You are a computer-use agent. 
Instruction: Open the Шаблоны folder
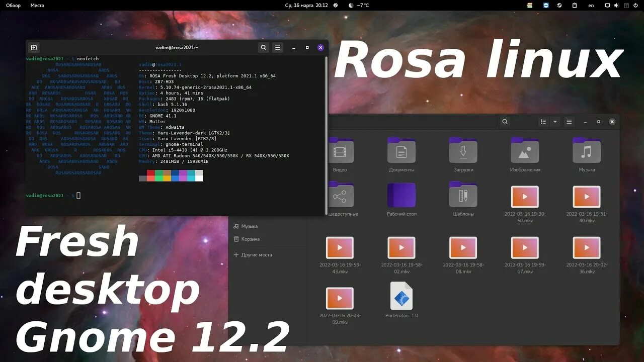tap(463, 199)
